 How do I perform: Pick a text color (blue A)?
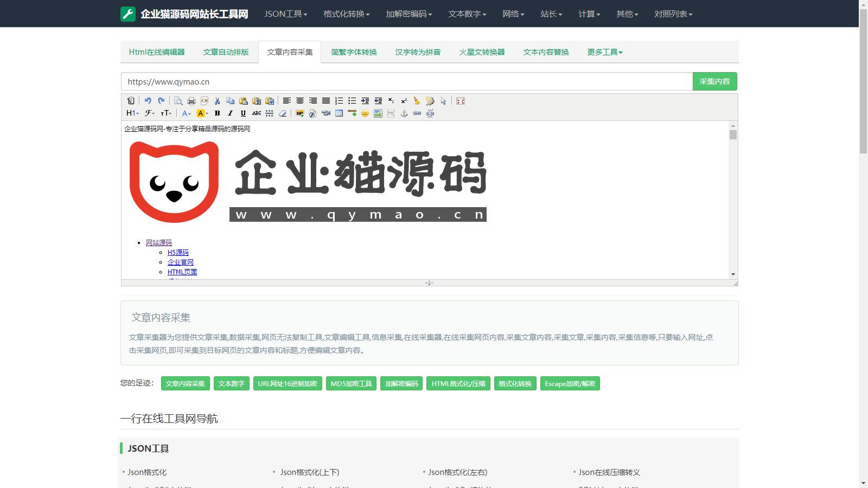(x=187, y=113)
